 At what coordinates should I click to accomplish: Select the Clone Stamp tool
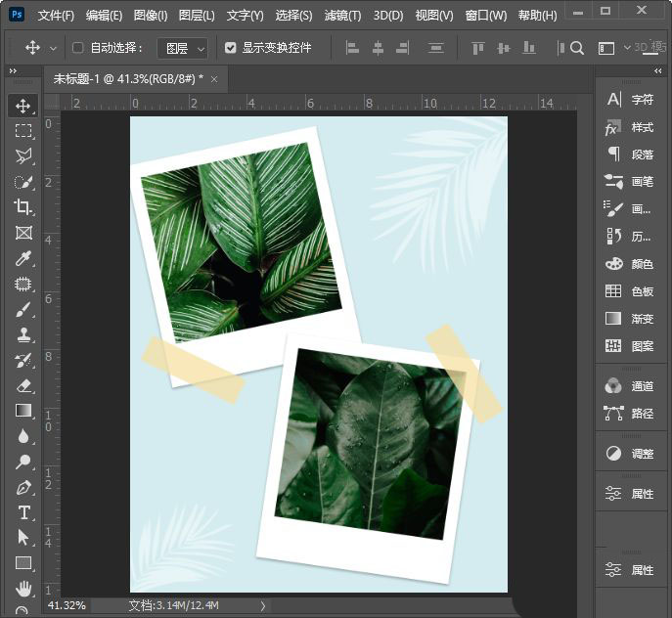point(23,334)
